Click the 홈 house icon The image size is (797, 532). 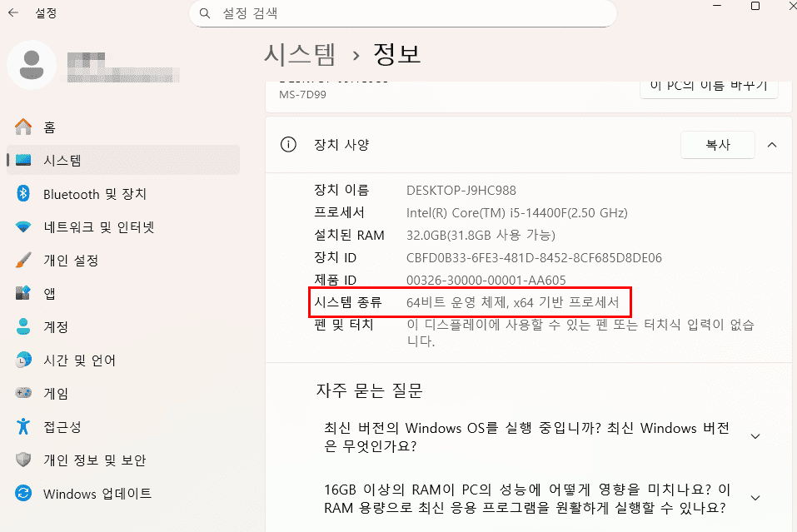point(21,127)
